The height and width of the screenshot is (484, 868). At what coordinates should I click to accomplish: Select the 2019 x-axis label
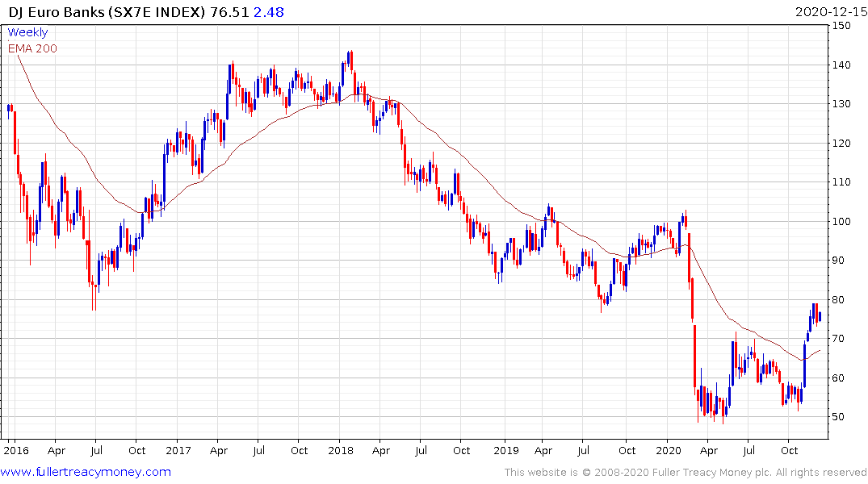pyautogui.click(x=506, y=450)
